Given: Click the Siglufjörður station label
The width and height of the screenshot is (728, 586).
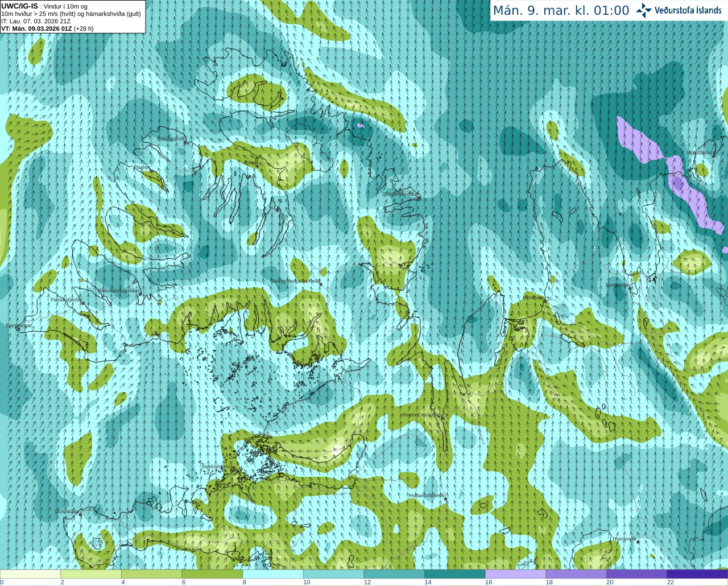Looking at the screenshot, I should coord(700,152).
